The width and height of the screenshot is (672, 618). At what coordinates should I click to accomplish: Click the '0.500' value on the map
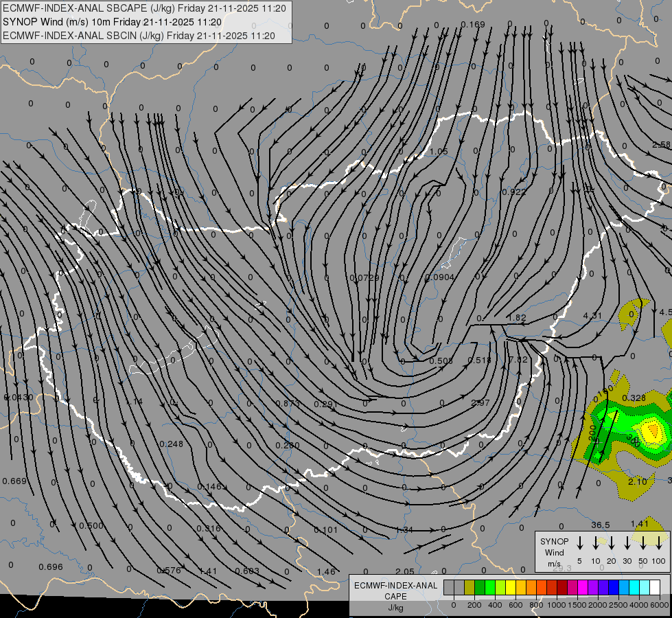(91, 525)
